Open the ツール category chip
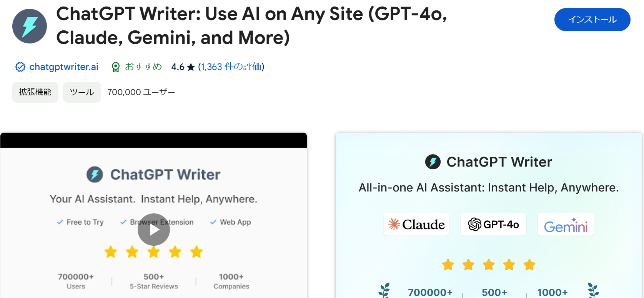This screenshot has width=644, height=298. [x=82, y=92]
